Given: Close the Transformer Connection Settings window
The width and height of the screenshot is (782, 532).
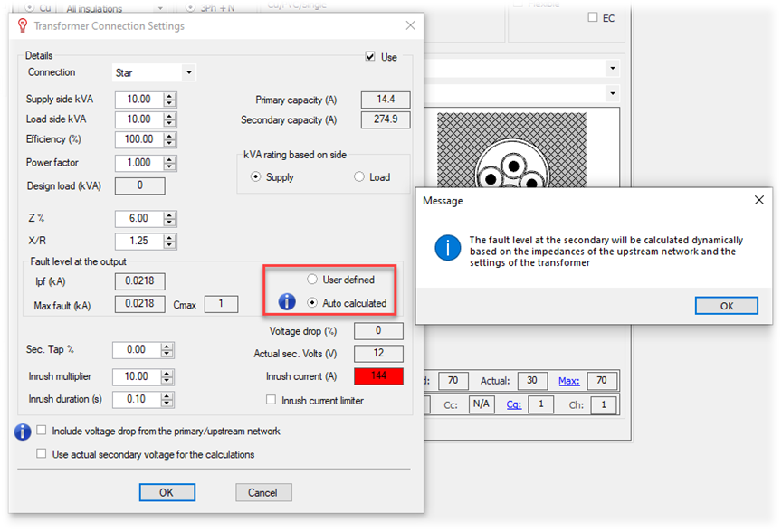Looking at the screenshot, I should [410, 25].
